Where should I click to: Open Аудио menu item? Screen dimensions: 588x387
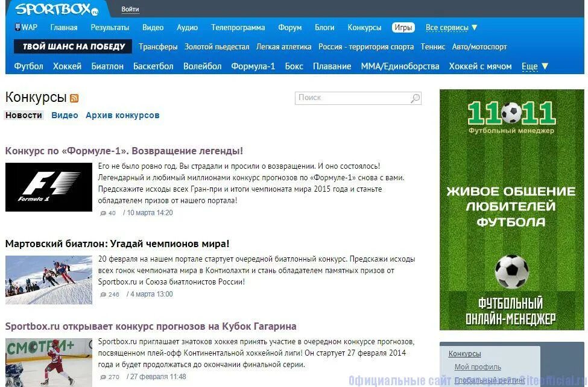[187, 27]
